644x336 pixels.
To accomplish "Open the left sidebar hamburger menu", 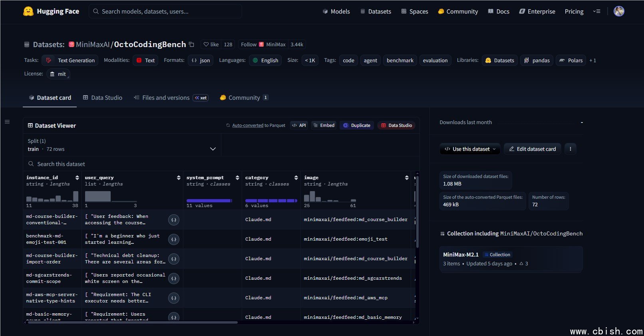I will pyautogui.click(x=7, y=122).
